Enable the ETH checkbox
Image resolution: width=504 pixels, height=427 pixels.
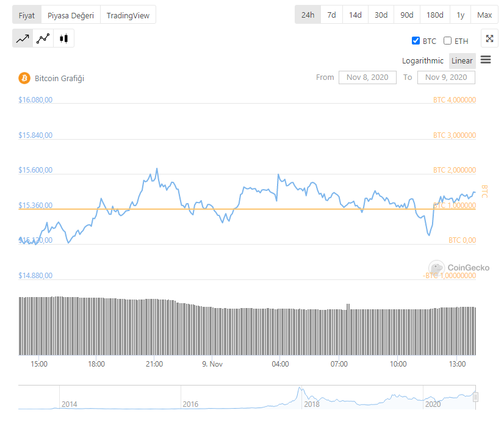point(448,41)
